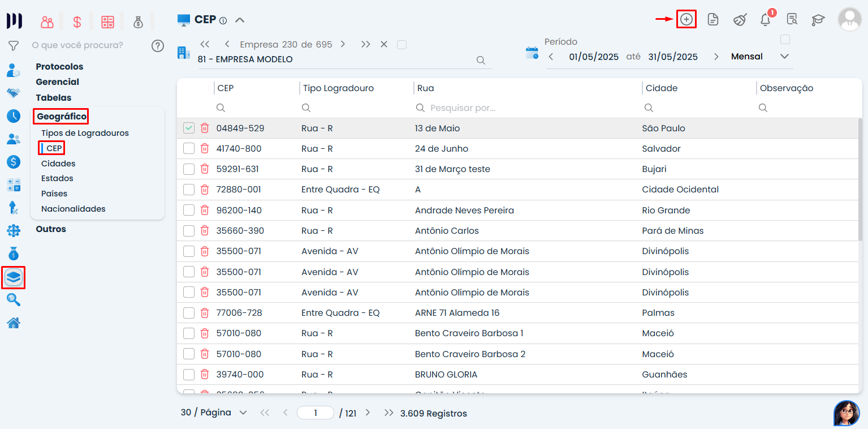
Task: Click the clock icon in left sidebar
Action: [x=14, y=116]
